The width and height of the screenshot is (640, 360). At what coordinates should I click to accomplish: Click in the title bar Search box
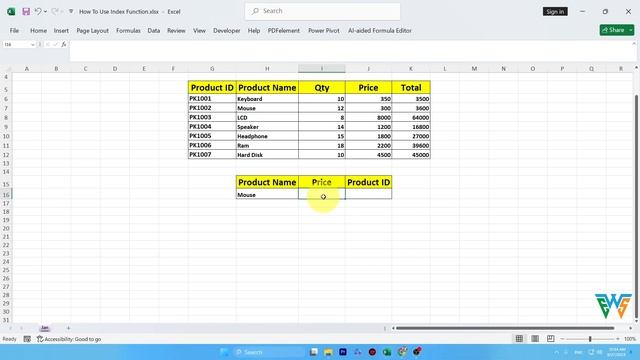coord(322,11)
